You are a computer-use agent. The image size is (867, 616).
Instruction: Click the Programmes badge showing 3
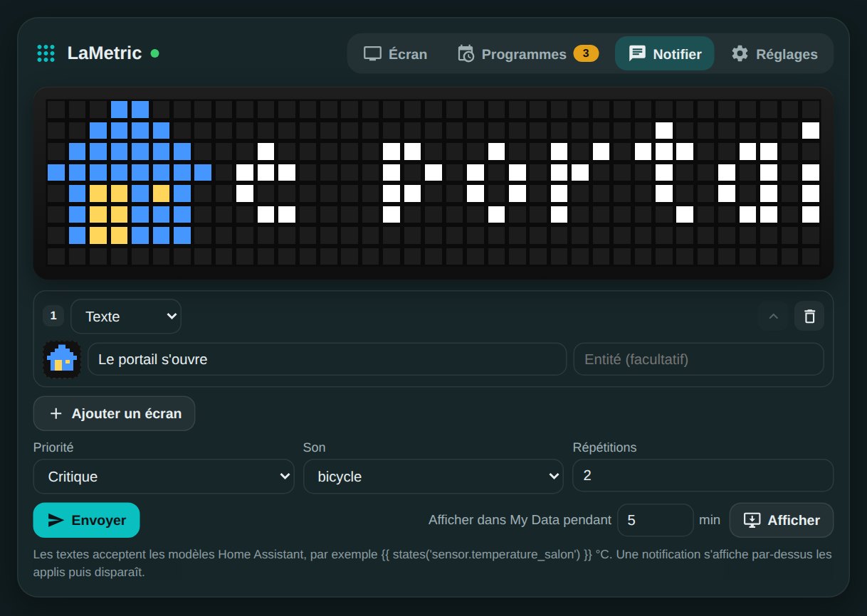[586, 53]
